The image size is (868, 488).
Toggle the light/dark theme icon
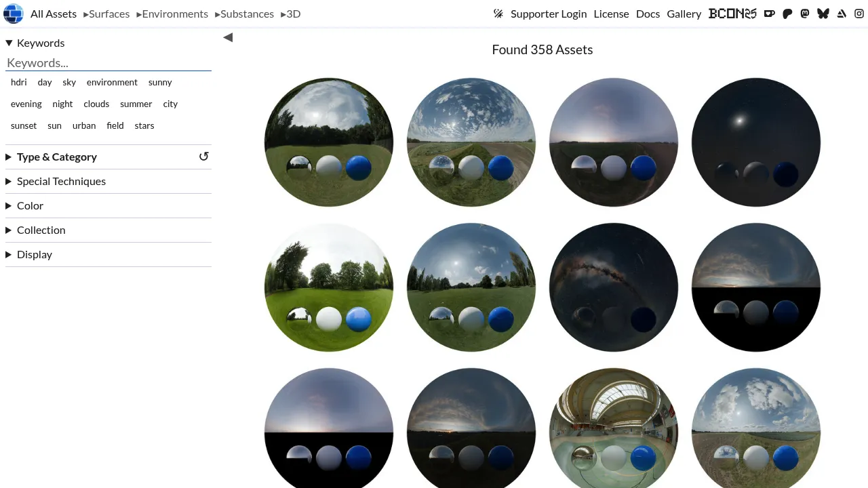(x=498, y=14)
